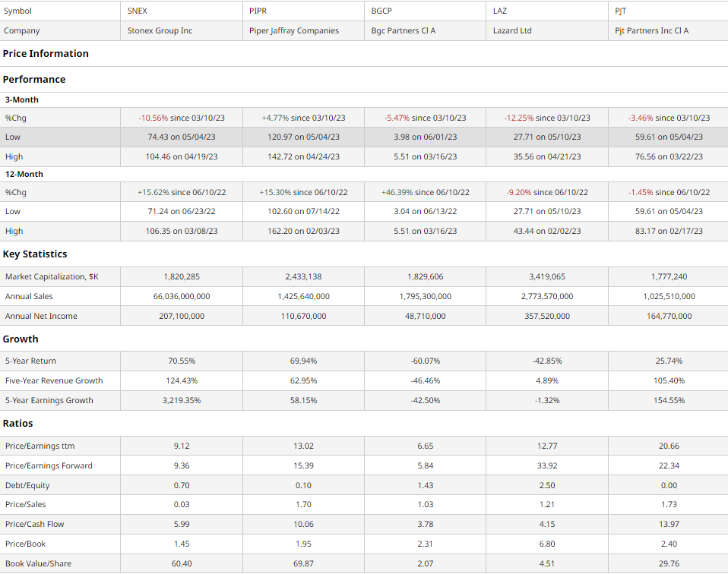Screen dimensions: 728x574
Task: Select Stonex Group Inc company name
Action: point(160,30)
